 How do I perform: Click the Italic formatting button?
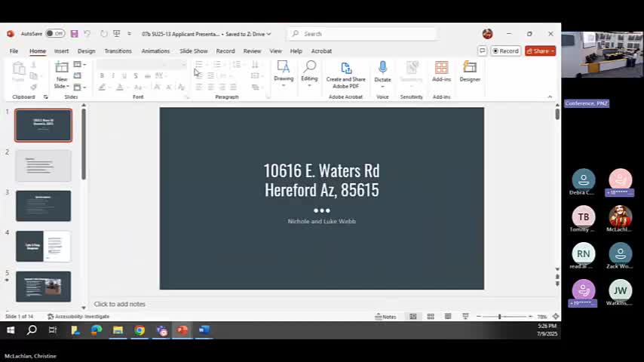[113, 75]
